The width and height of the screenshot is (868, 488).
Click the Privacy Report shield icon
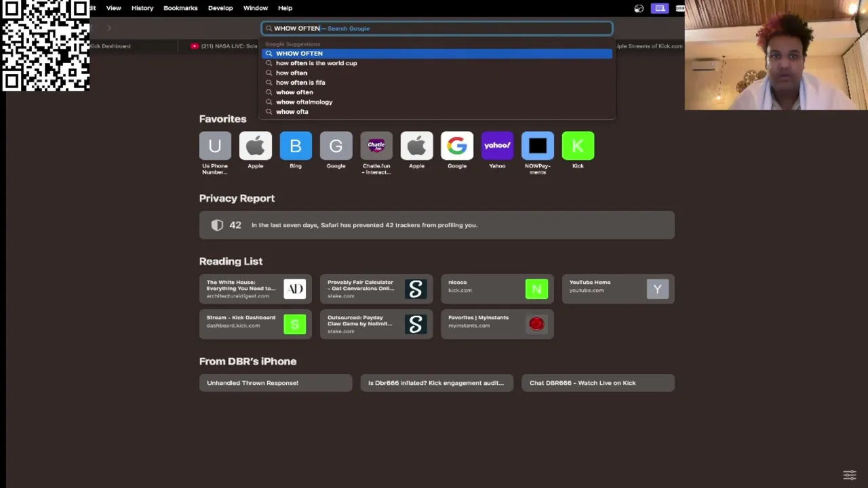pyautogui.click(x=217, y=225)
